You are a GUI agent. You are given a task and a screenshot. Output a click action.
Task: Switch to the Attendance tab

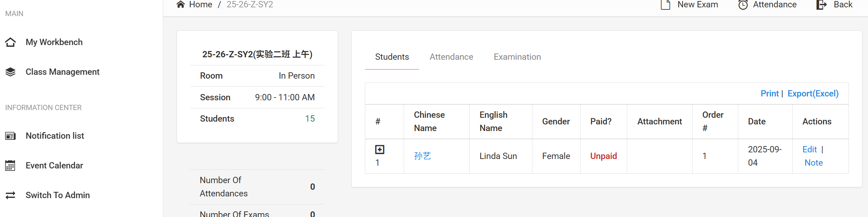(x=451, y=57)
